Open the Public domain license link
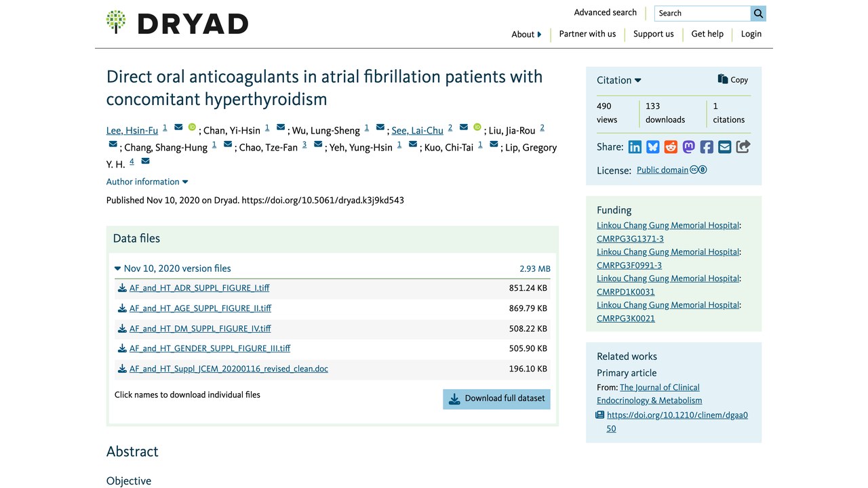 click(x=663, y=170)
